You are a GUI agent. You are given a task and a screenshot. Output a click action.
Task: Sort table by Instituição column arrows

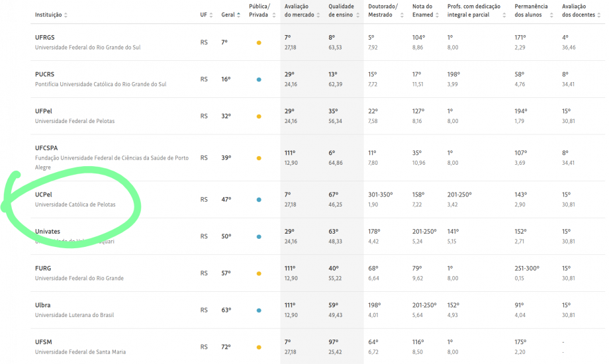click(66, 15)
